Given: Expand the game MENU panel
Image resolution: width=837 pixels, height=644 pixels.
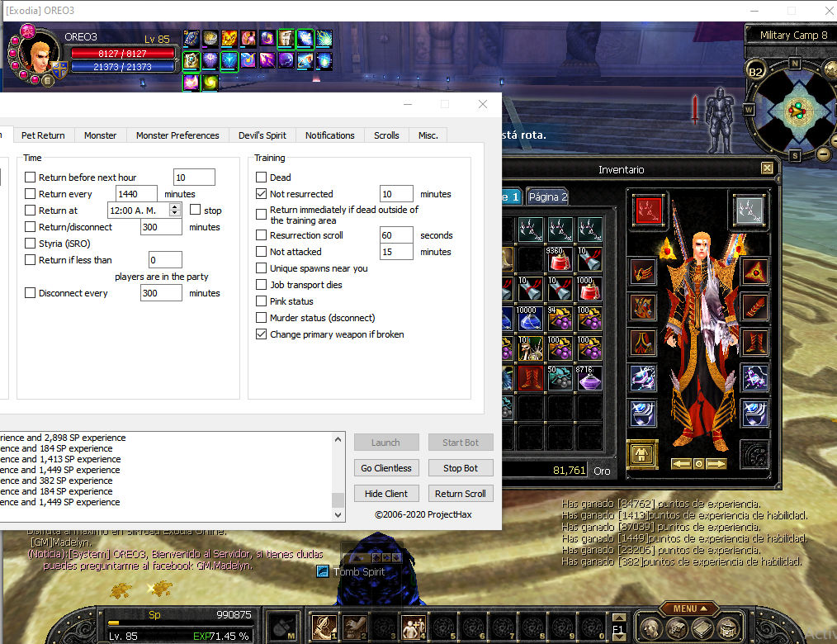Looking at the screenshot, I should (x=685, y=609).
